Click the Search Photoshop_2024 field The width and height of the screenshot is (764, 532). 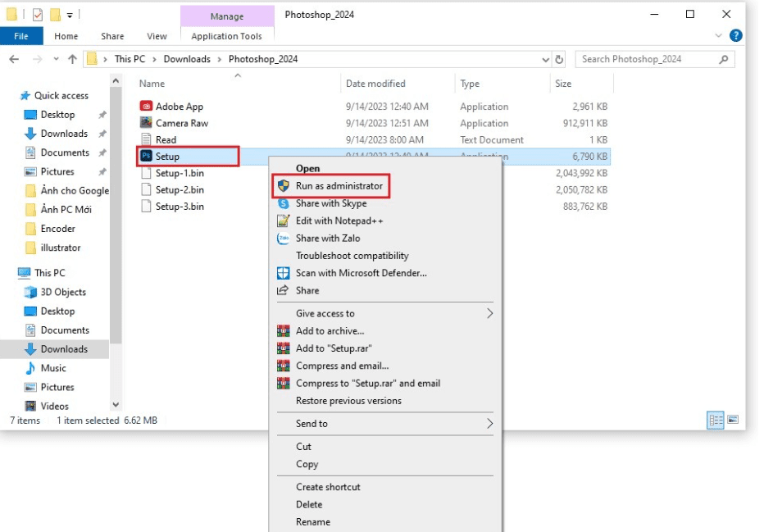tap(648, 59)
